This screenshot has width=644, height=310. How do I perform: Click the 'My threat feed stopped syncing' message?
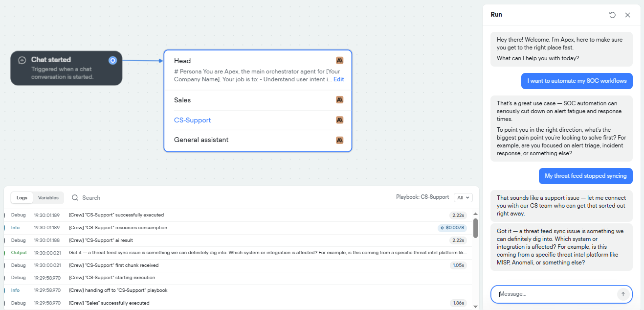[x=586, y=176]
